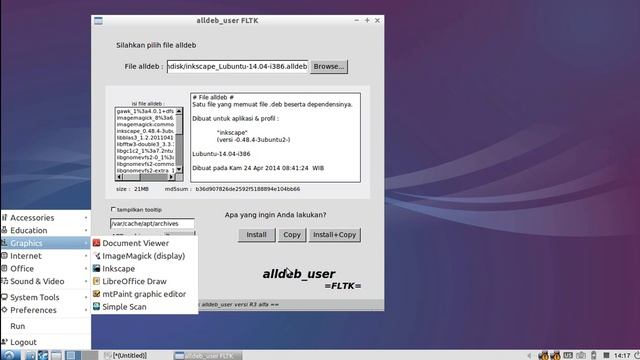Click the third taskbar launcher icon
640x360 pixels.
tap(56, 355)
